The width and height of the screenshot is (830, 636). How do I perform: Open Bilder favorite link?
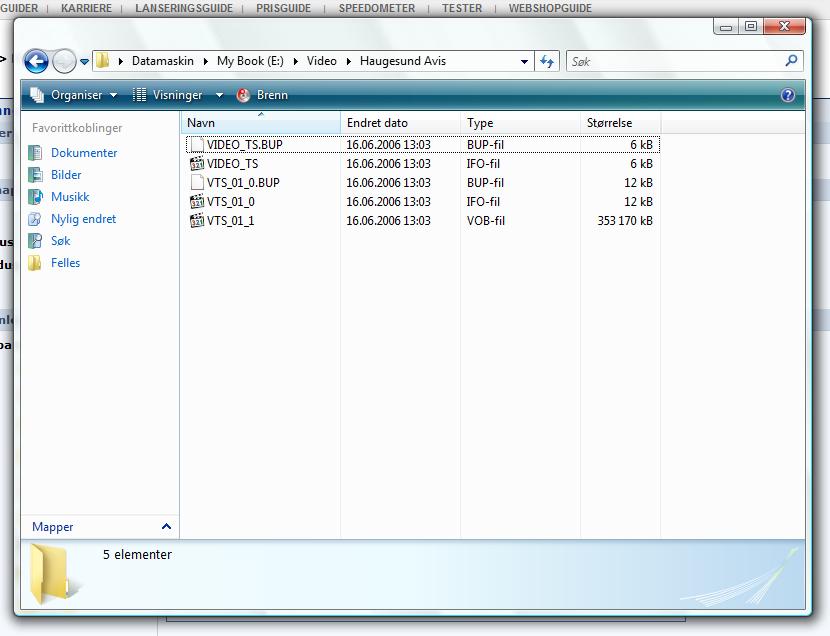[66, 175]
